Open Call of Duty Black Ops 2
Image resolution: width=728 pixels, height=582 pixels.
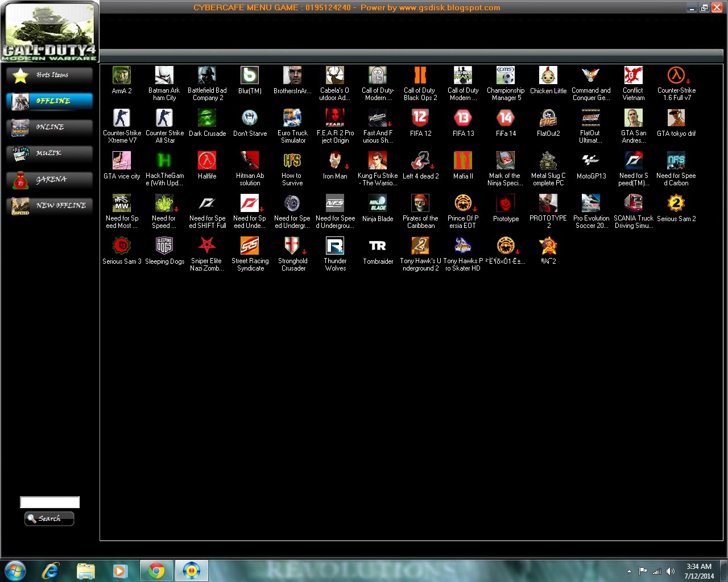[x=420, y=75]
